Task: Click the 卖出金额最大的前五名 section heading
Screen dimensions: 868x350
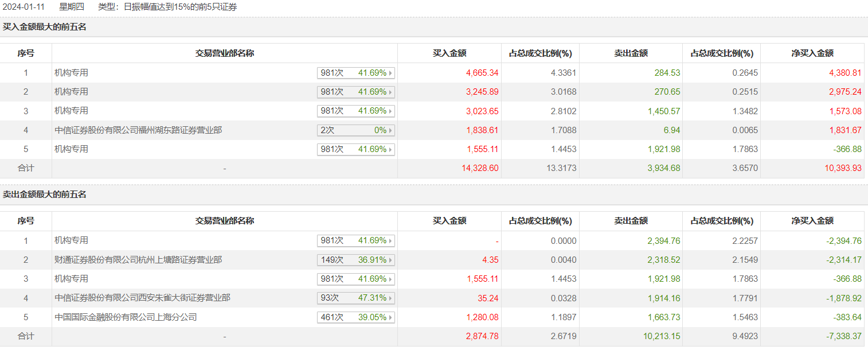Action: pyautogui.click(x=45, y=195)
